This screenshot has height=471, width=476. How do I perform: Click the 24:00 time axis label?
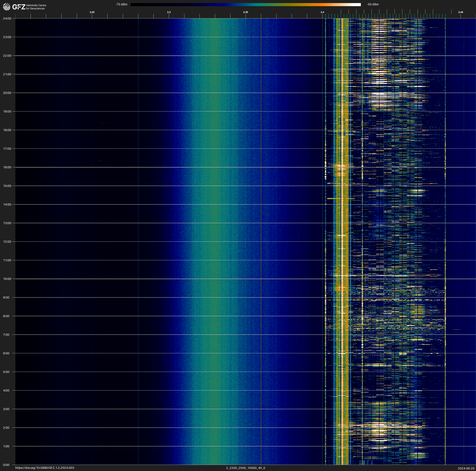click(x=7, y=18)
